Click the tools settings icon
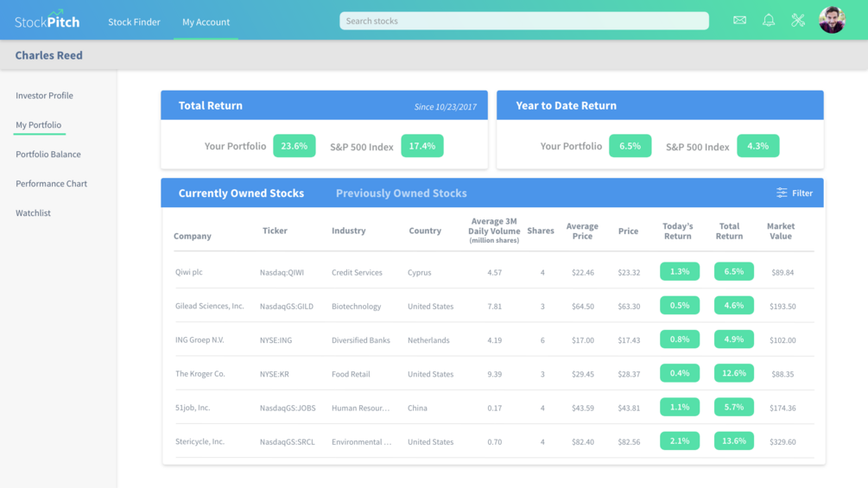 pyautogui.click(x=798, y=21)
